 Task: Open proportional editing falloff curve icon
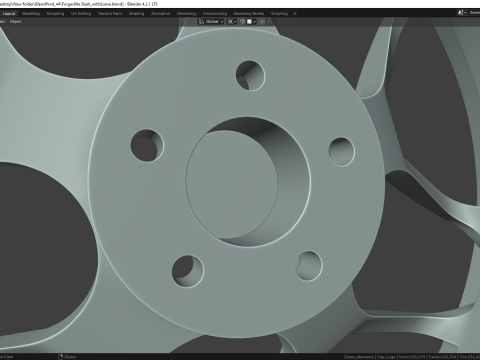[270, 22]
